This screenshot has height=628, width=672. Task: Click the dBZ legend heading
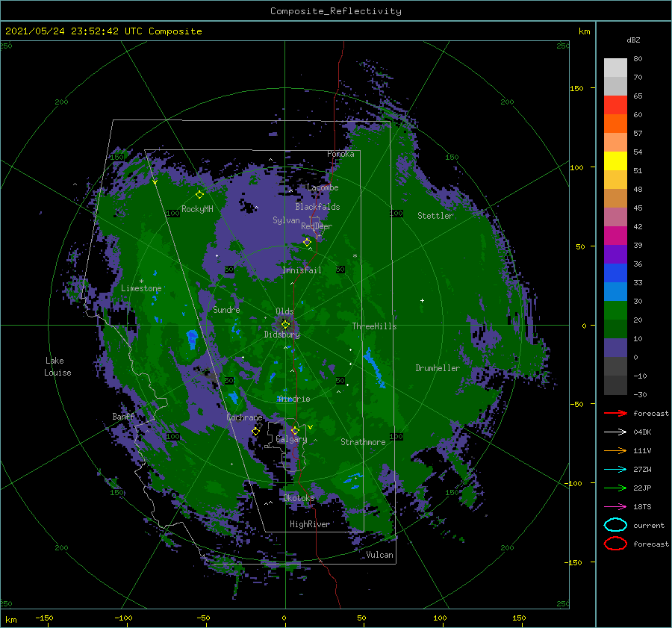(x=633, y=40)
